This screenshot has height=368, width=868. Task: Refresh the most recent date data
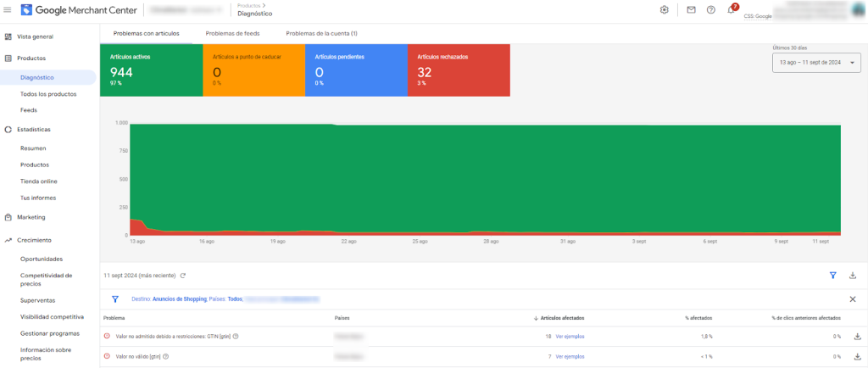[183, 276]
